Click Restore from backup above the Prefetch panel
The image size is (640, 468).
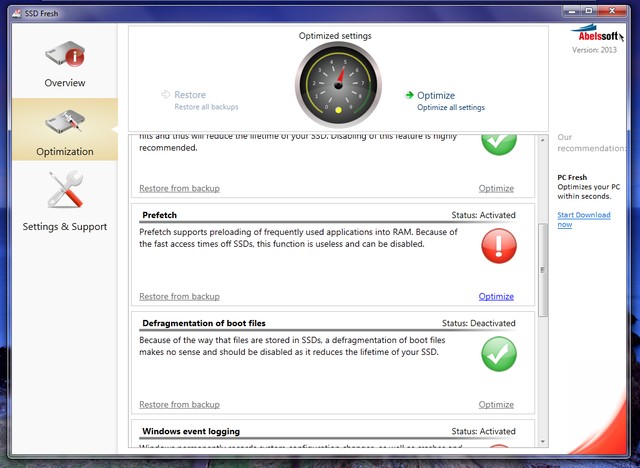[x=179, y=189]
